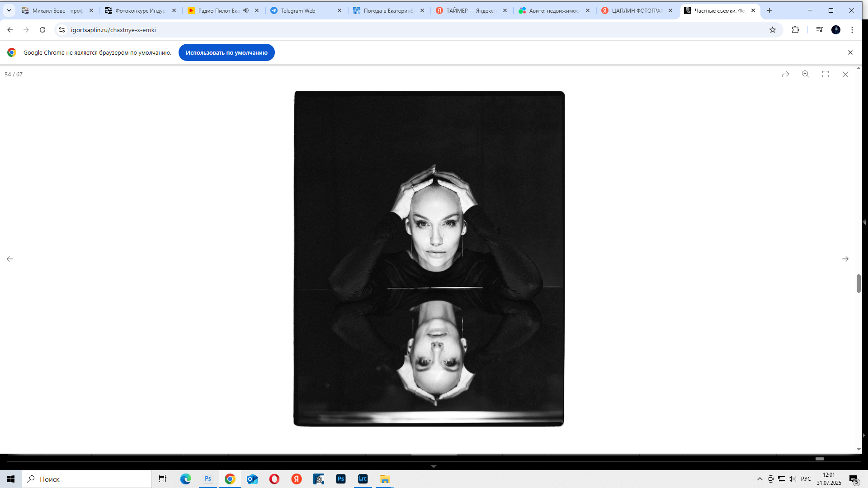This screenshot has width=868, height=488.
Task: Dismiss default browser notification bar
Action: [850, 52]
